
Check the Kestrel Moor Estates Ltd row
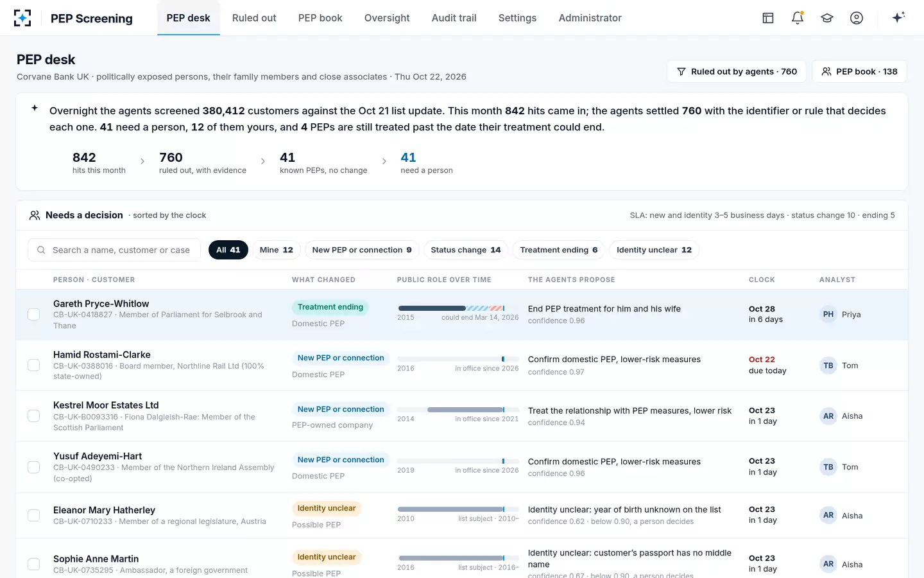34,416
